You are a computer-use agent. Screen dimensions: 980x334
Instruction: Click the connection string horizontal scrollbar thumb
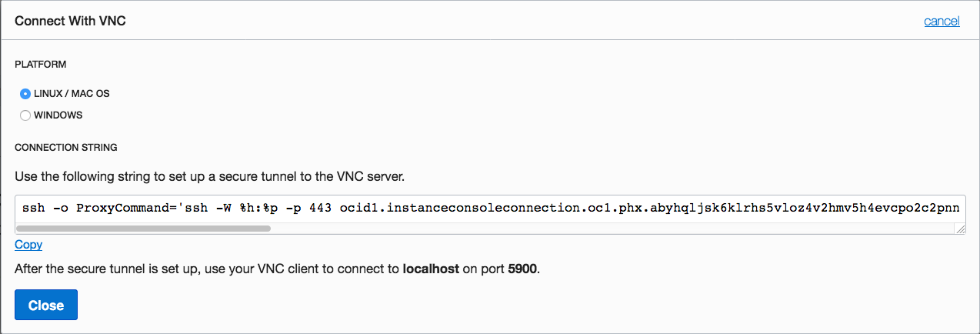click(x=143, y=229)
